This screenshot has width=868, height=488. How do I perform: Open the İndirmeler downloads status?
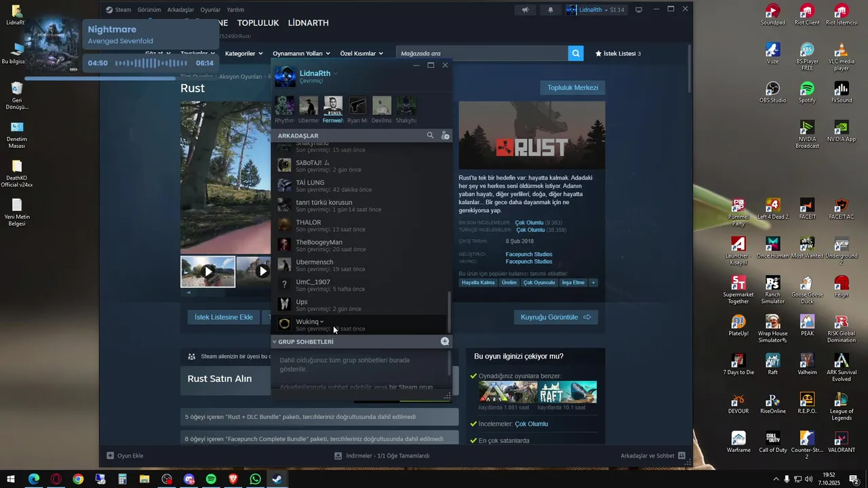382,455
